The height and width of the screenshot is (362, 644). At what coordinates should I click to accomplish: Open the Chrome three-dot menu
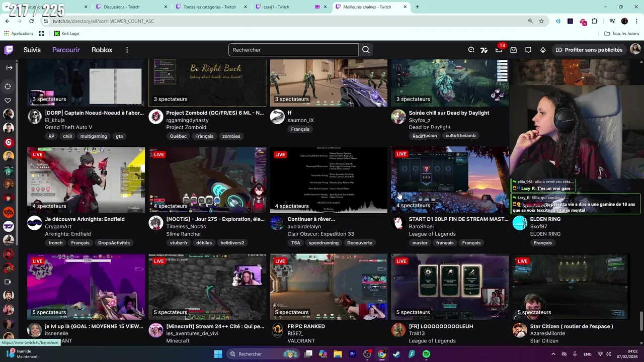(x=636, y=21)
